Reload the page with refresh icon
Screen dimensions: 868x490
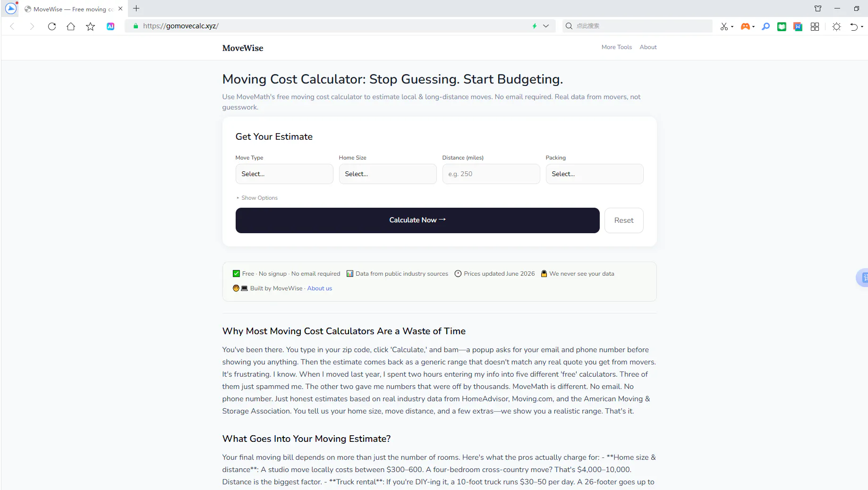pos(52,26)
